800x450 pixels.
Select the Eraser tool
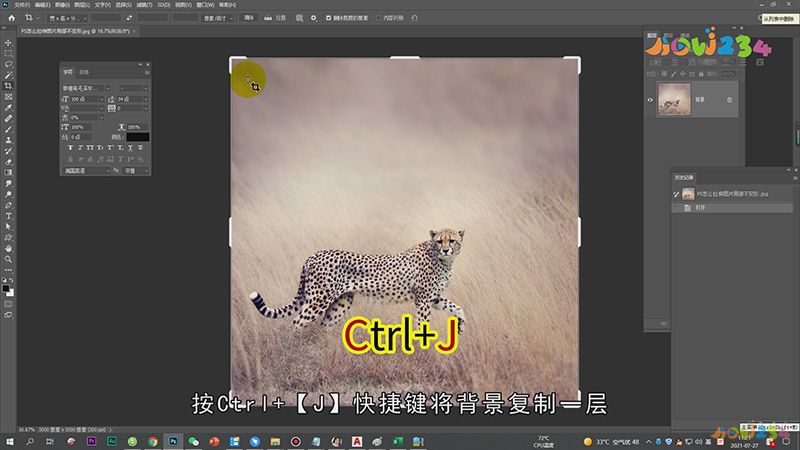click(8, 162)
